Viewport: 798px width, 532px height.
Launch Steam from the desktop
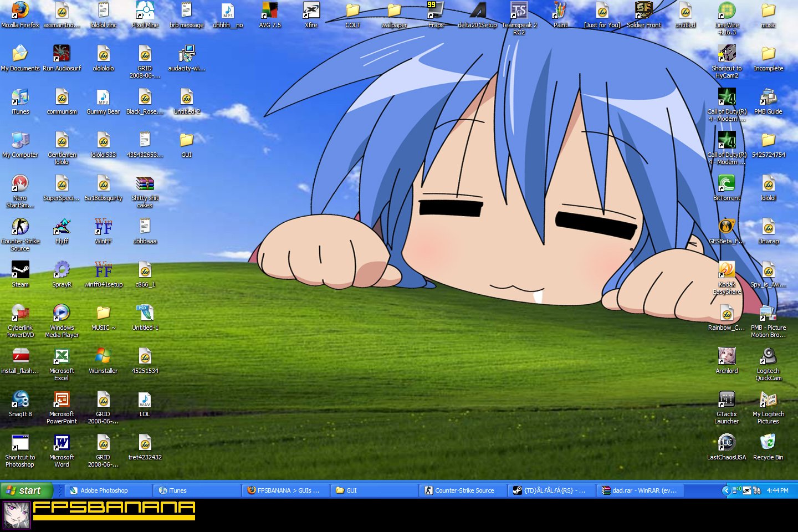(x=20, y=272)
